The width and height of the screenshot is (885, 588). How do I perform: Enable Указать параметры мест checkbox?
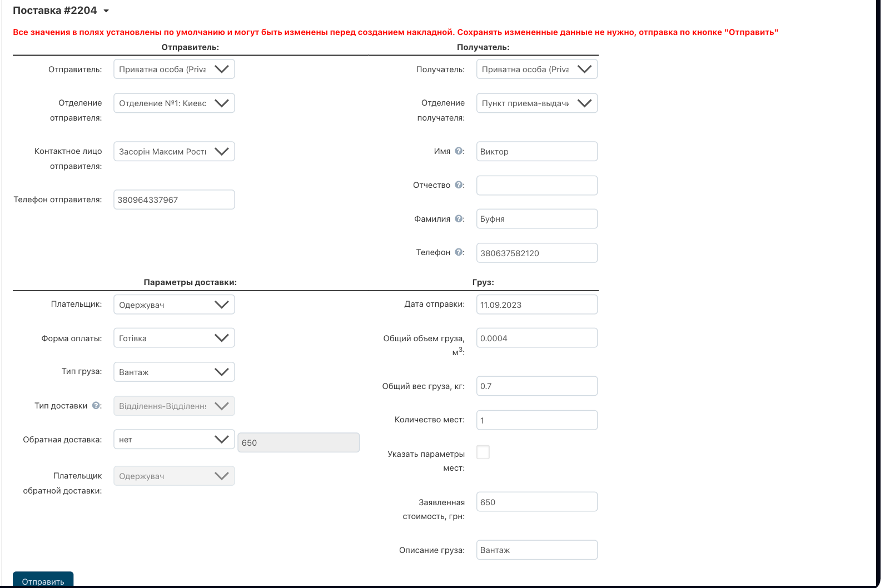click(483, 452)
